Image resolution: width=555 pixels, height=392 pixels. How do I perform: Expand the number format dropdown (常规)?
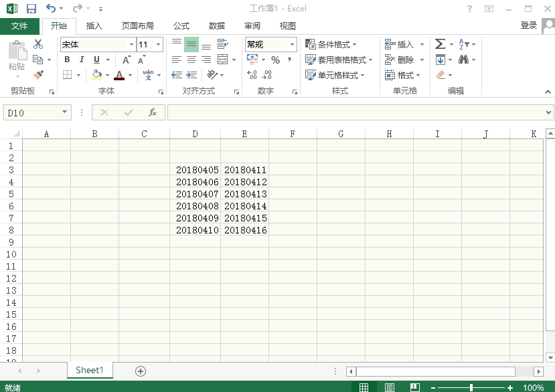coord(292,45)
